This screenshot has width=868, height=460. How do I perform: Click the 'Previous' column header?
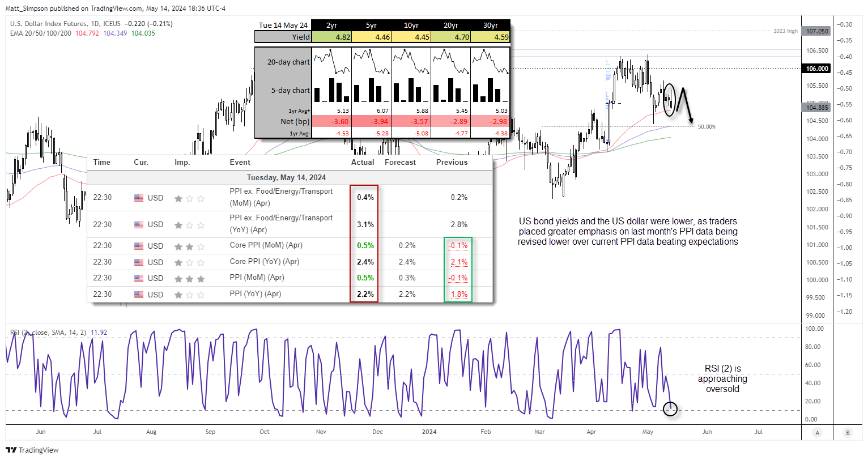tap(452, 162)
